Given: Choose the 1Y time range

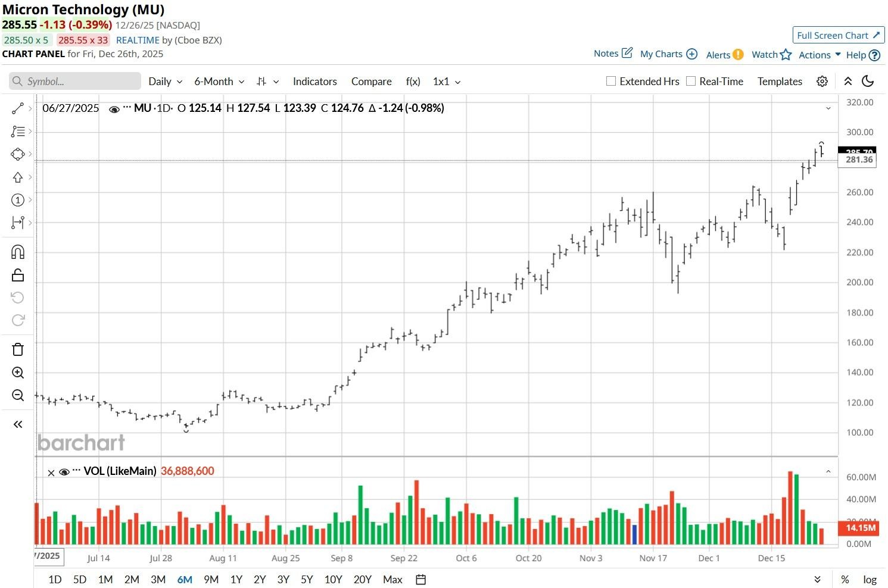Looking at the screenshot, I should pos(236,580).
